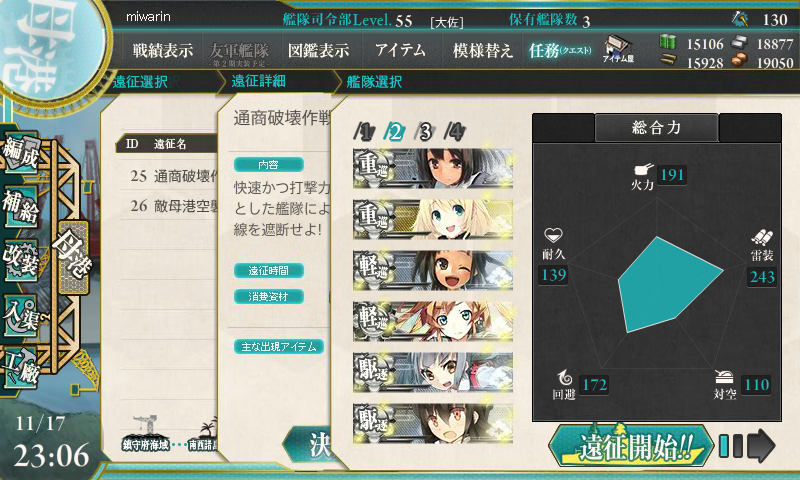Open 図鑑表示 encyclopedia menu

[x=318, y=50]
